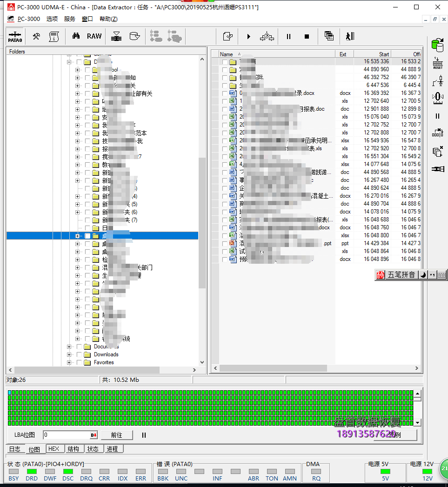Click the connector plug icon
The height and width of the screenshot is (487, 448).
point(438,169)
